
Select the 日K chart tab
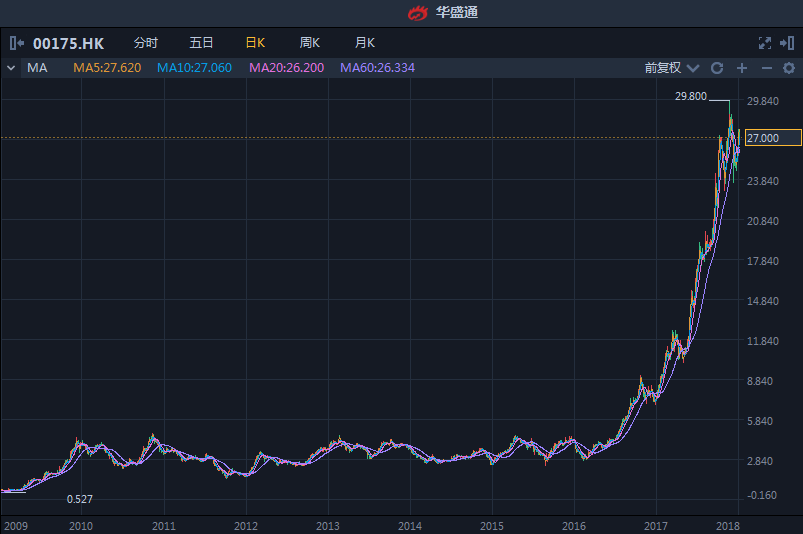click(255, 43)
